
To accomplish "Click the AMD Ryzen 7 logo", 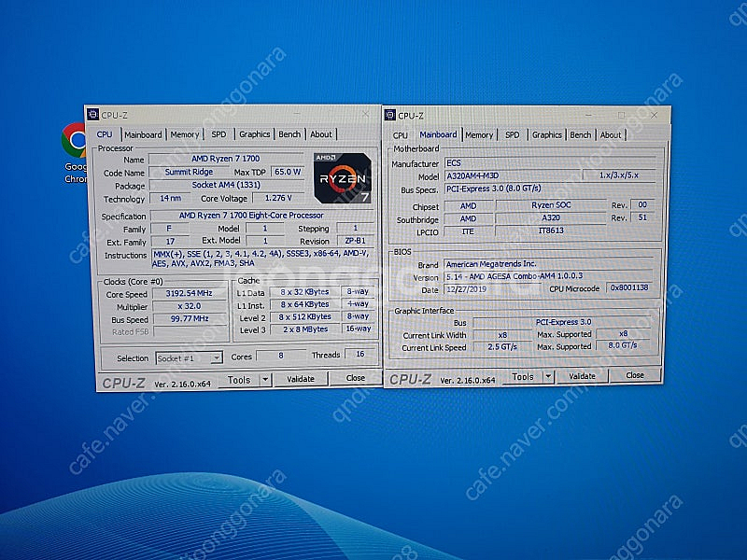I will click(341, 175).
